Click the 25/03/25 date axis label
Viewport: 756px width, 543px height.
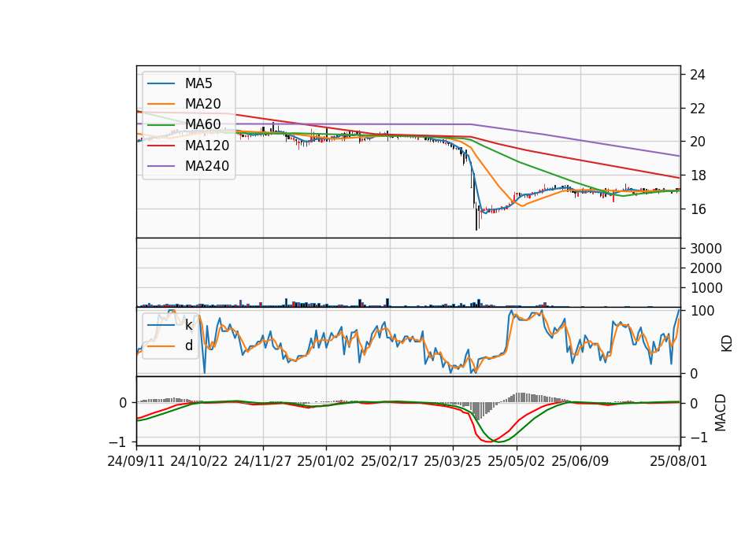pos(453,461)
